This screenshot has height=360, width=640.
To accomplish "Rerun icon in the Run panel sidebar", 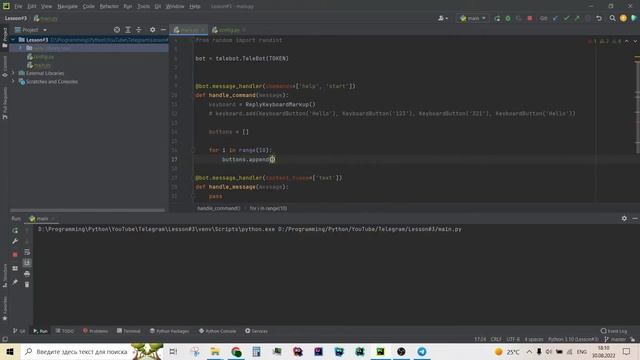I will (15, 231).
